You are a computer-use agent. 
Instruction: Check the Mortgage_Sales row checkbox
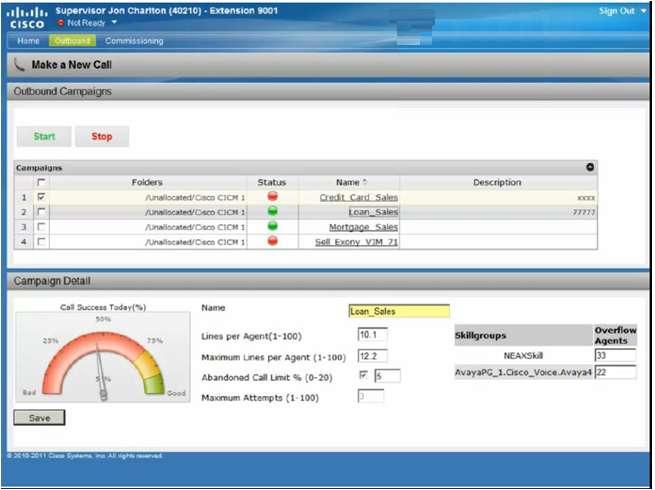[x=41, y=227]
